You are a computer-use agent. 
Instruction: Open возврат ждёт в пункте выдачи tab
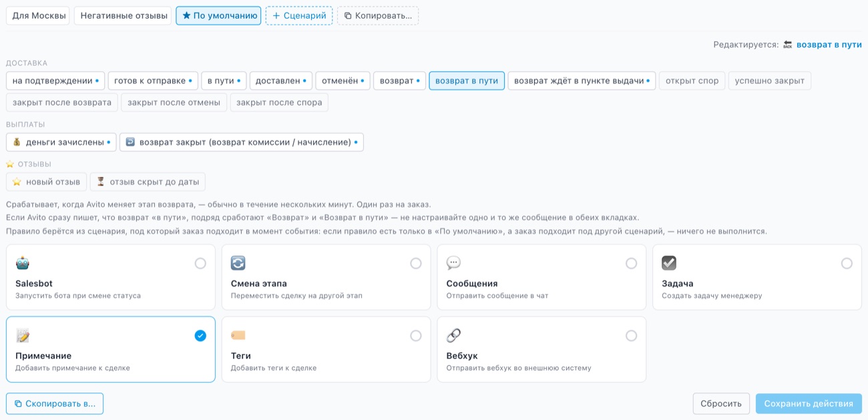click(x=582, y=81)
